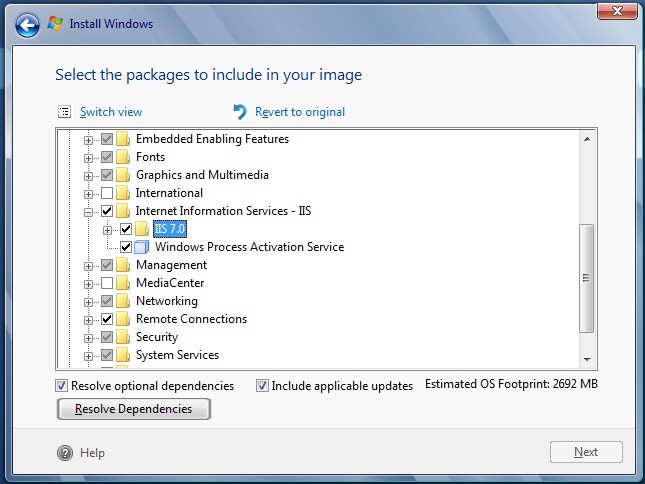
Task: Click the Internet Information Services folder icon
Action: [123, 211]
